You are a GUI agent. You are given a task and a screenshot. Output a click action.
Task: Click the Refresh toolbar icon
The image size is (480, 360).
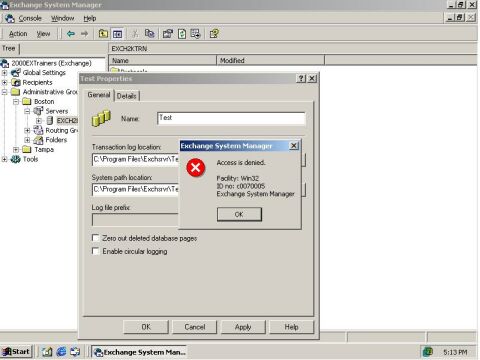(x=182, y=34)
